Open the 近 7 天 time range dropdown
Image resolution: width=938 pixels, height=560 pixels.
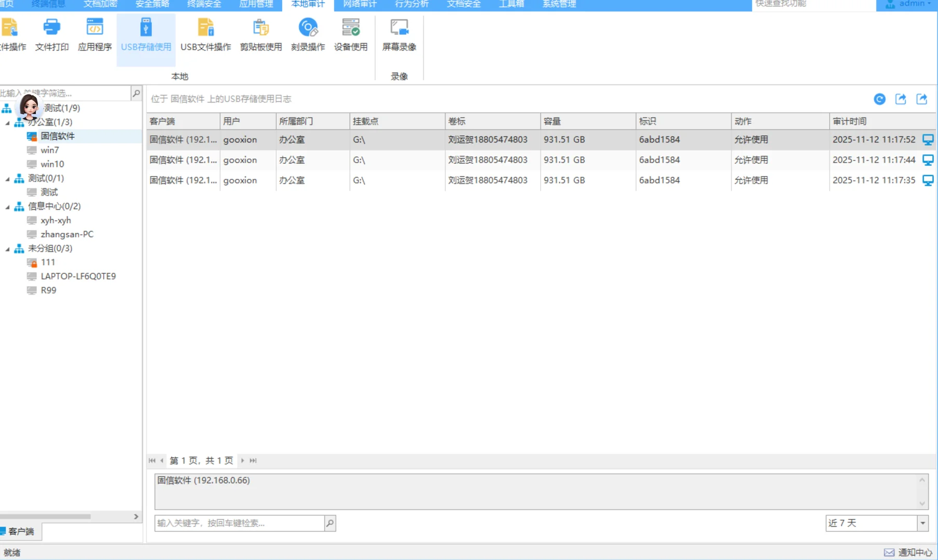[x=922, y=523]
